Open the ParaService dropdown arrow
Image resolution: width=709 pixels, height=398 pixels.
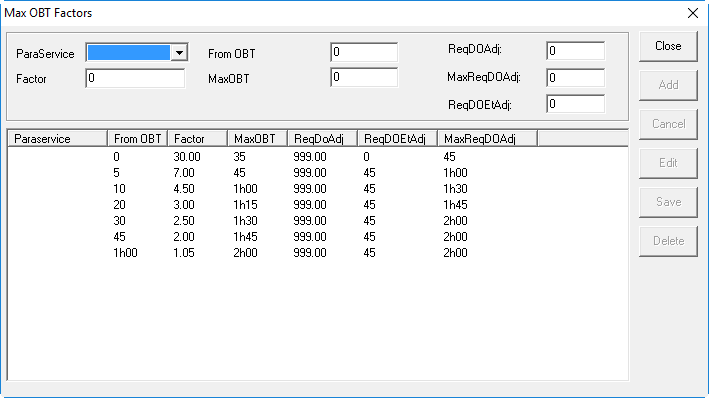click(x=180, y=53)
